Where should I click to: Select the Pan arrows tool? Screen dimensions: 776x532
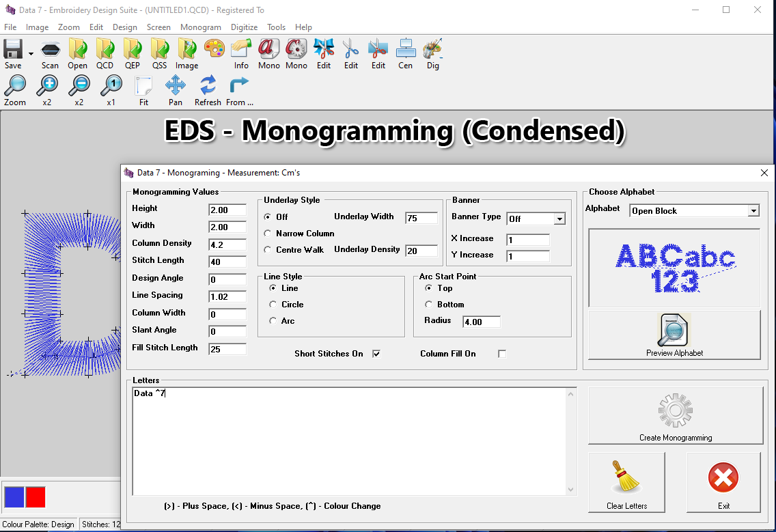tap(176, 85)
